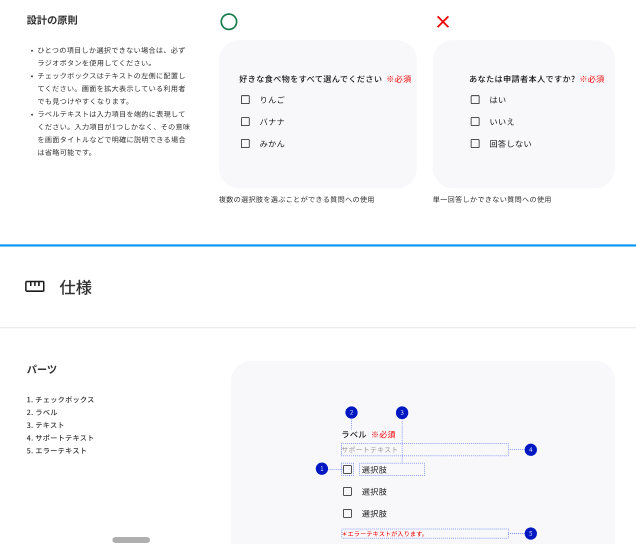Toggle the middle 選択肢 checkbox

[x=348, y=491]
